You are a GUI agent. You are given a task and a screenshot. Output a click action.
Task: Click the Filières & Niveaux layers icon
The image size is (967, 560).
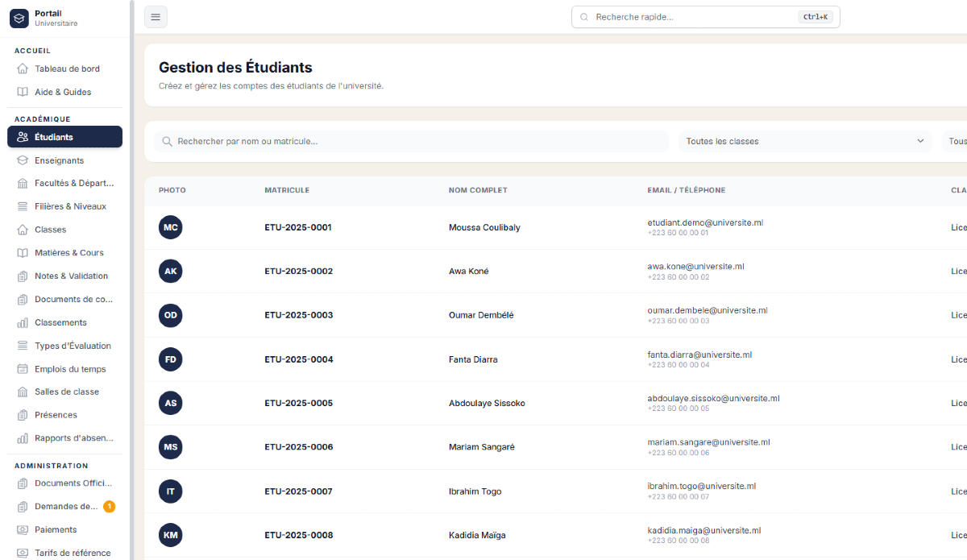click(23, 206)
